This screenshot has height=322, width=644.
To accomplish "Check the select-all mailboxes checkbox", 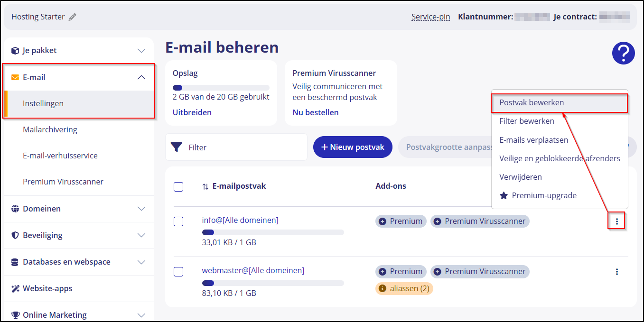I will (178, 187).
